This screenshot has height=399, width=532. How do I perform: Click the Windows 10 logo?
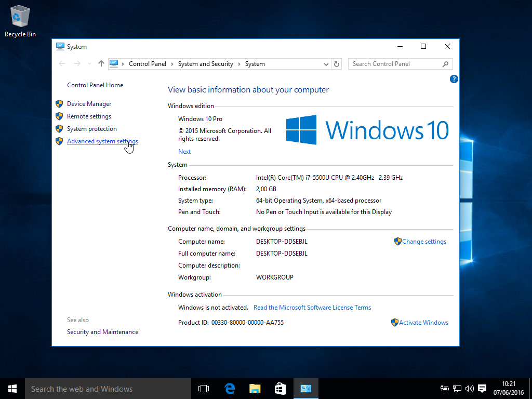(367, 130)
